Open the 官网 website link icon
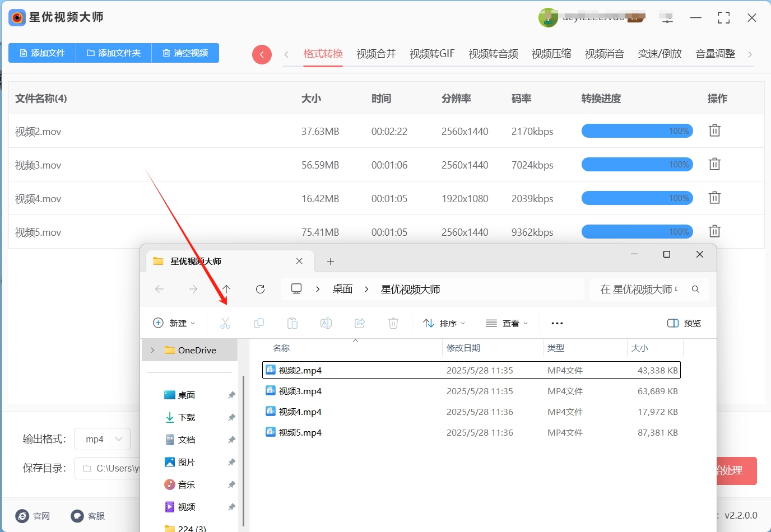The height and width of the screenshot is (532, 771). pos(22,516)
